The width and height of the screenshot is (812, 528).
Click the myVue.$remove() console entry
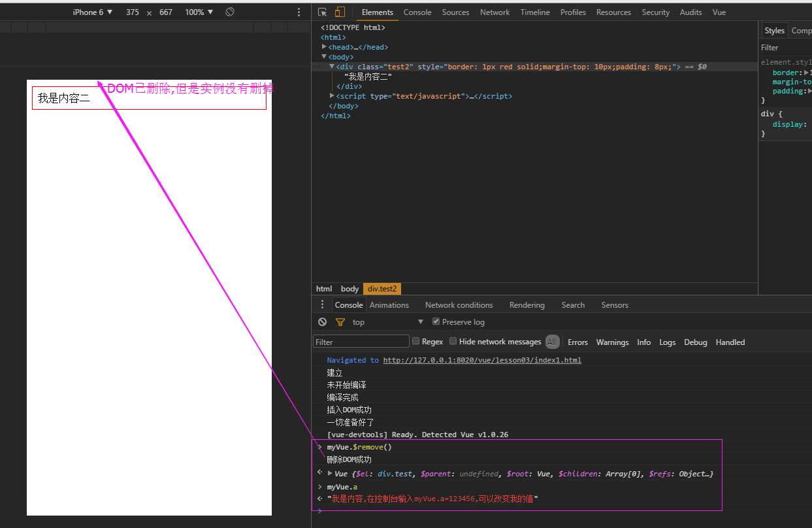[359, 447]
